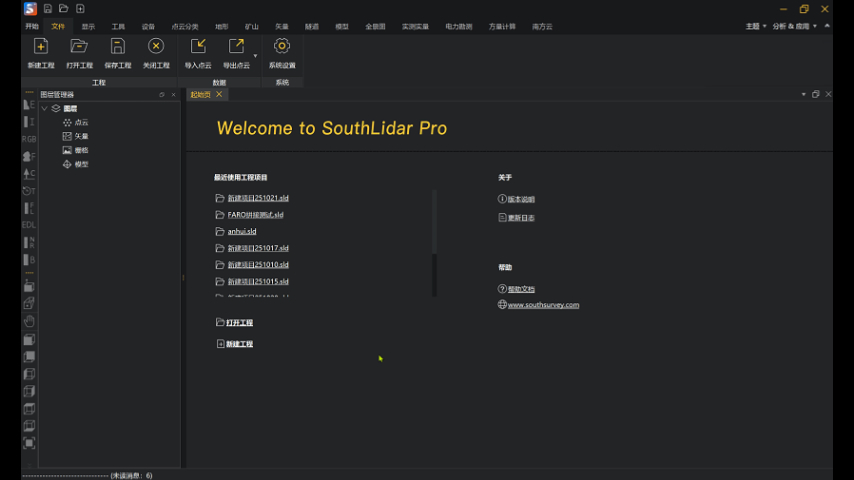Toggle EDL rendering in left sidebar
Screen dimensions: 854x480
tap(29, 225)
